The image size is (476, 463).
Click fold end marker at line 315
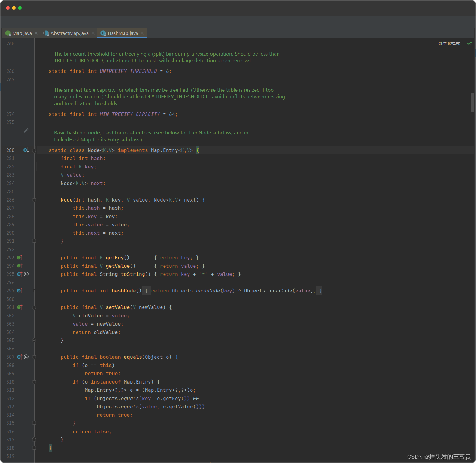click(34, 423)
